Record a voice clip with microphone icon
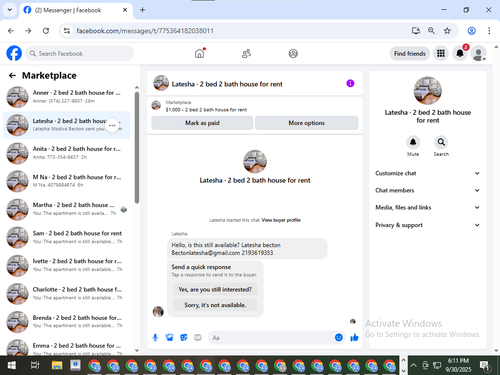Image resolution: width=500 pixels, height=375 pixels. (x=155, y=338)
